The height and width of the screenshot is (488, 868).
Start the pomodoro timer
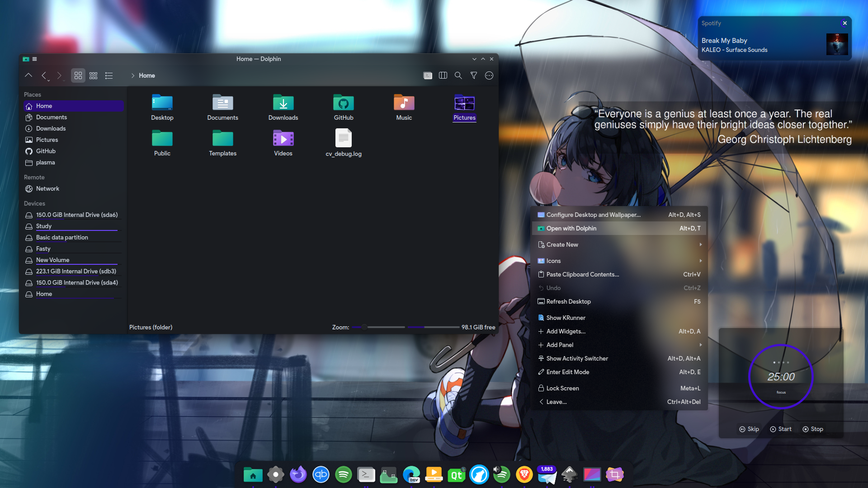(781, 429)
